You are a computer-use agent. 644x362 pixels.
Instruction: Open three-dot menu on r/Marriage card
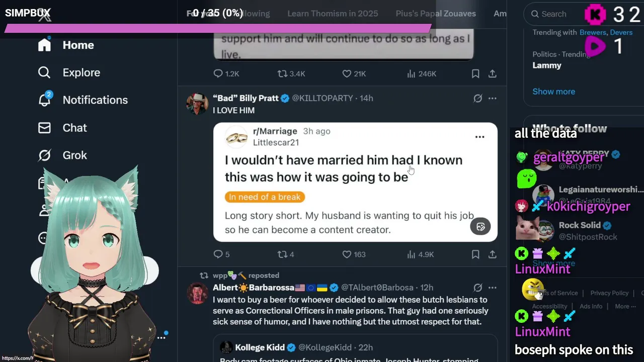(x=479, y=137)
